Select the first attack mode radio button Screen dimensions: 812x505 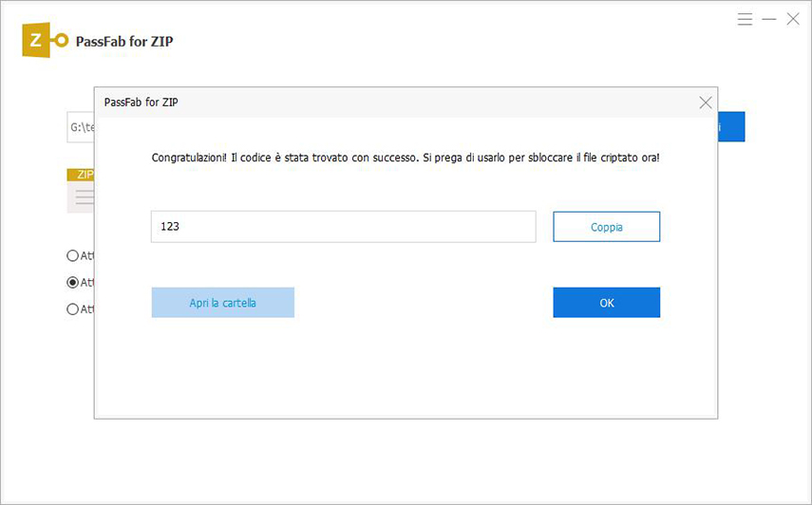pyautogui.click(x=73, y=255)
